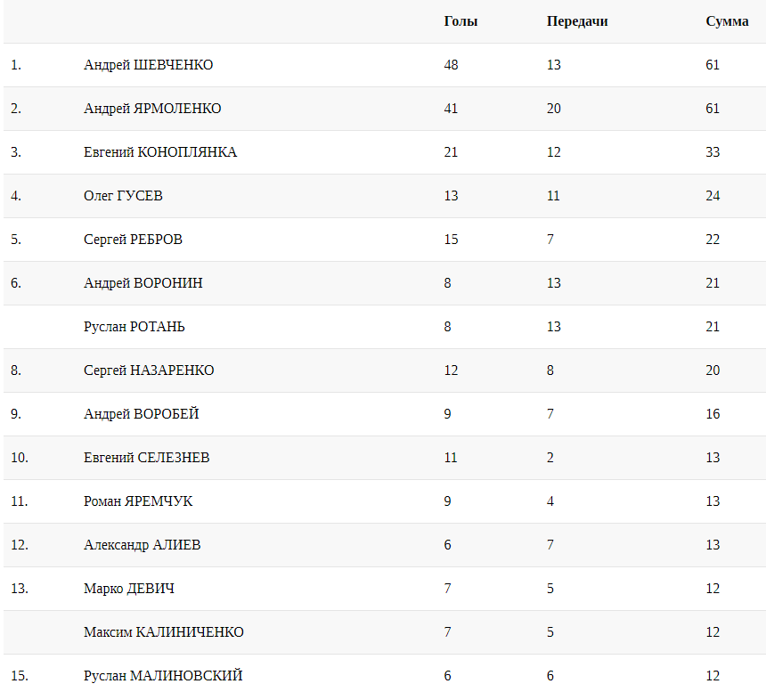The width and height of the screenshot is (766, 700).
Task: Click the name Андрей ВОРОНИН
Action: click(143, 283)
